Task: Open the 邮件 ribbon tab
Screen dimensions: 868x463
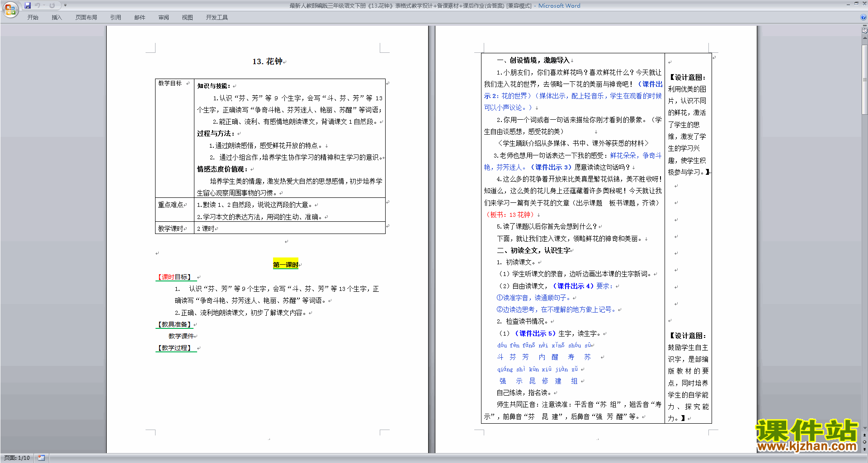Action: pyautogui.click(x=140, y=18)
